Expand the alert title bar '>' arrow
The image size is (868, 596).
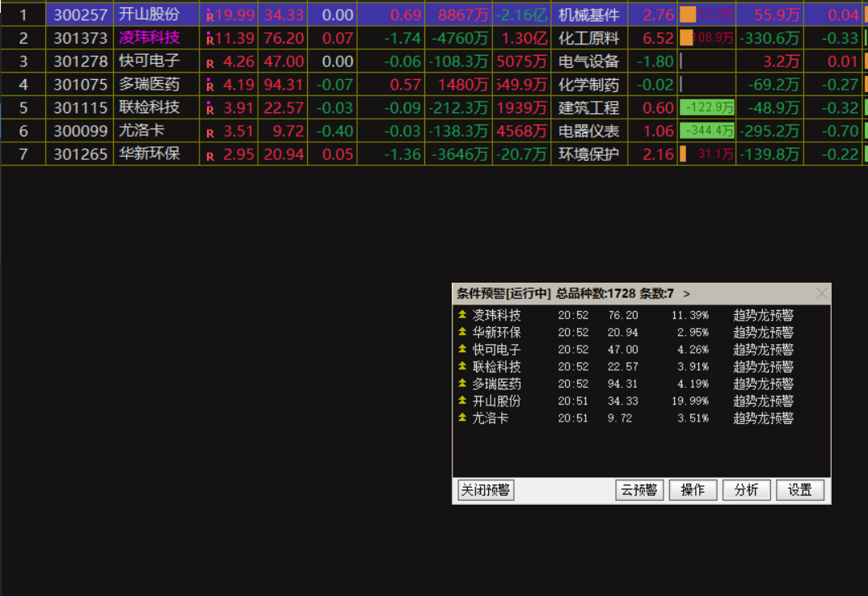point(686,294)
